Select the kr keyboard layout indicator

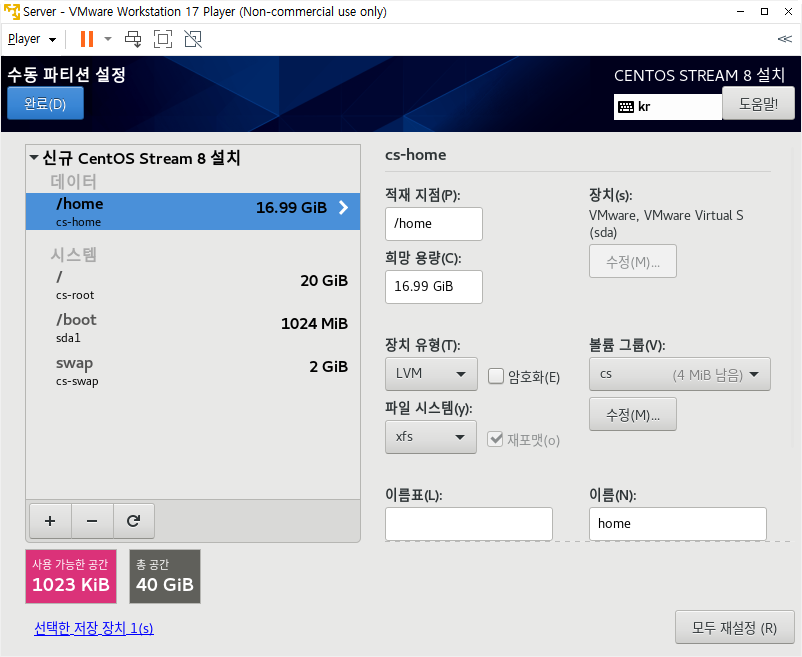[667, 107]
